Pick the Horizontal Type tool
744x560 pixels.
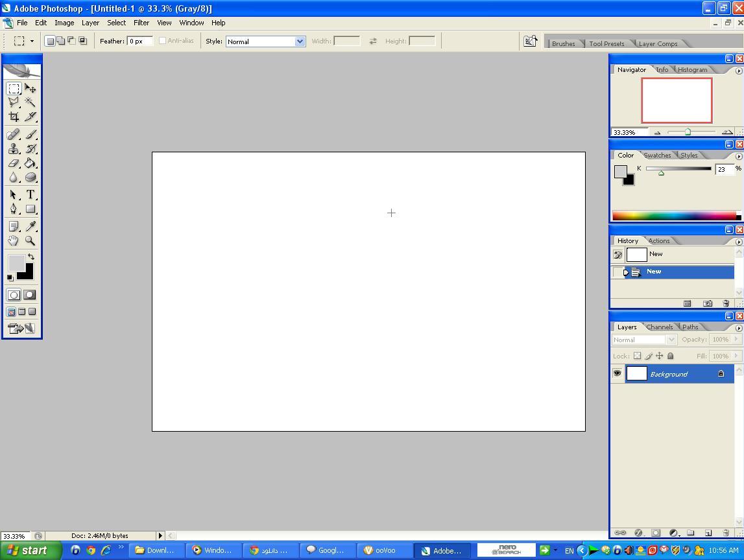click(x=30, y=194)
